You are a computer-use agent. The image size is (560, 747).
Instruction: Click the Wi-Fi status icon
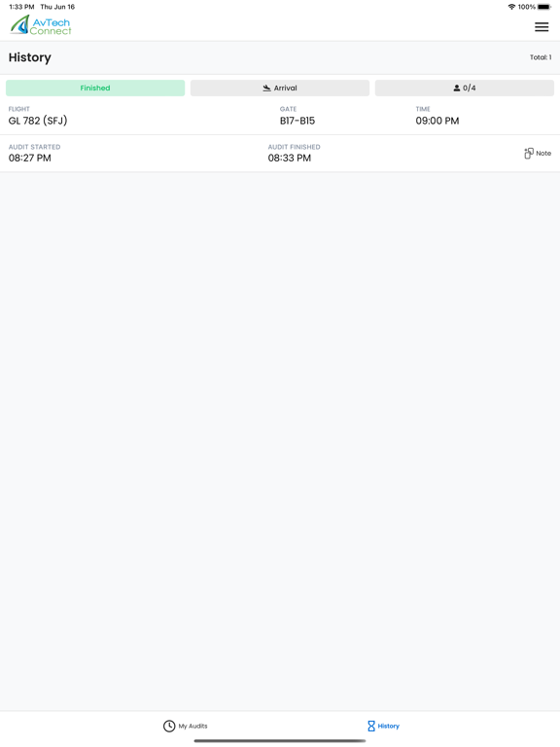(x=511, y=7)
